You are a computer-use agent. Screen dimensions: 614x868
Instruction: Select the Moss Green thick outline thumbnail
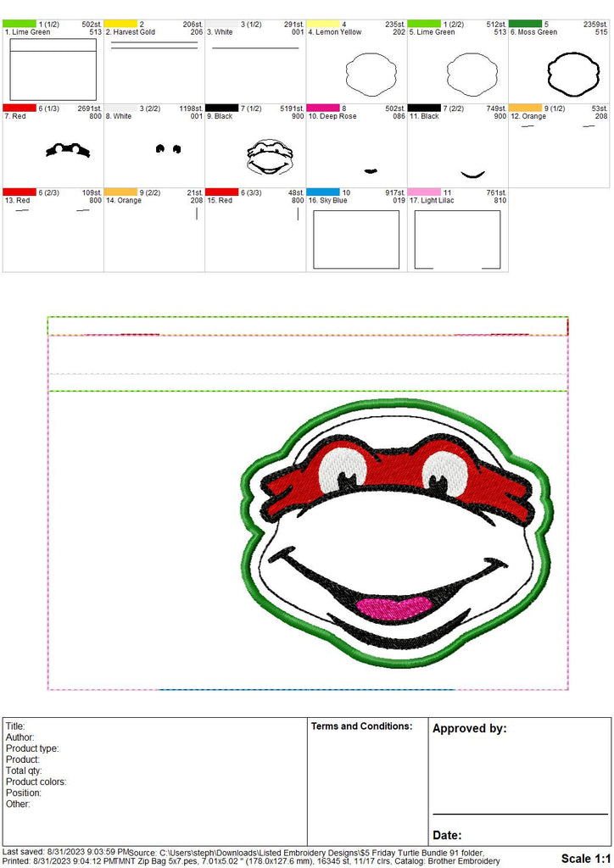click(x=573, y=75)
